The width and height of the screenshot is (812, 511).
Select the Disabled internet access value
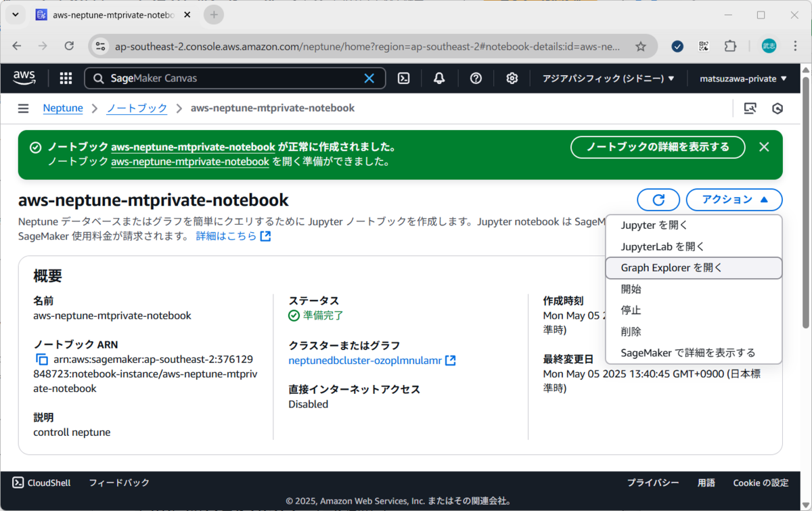point(309,404)
